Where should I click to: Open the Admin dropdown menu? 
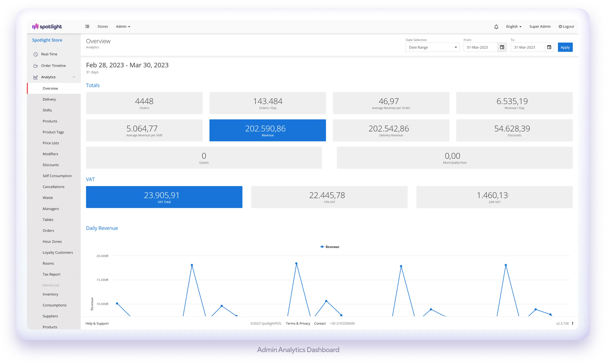coord(123,27)
